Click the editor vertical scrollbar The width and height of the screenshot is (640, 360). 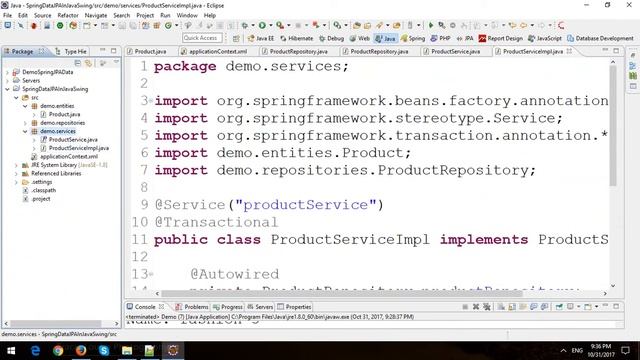613,127
